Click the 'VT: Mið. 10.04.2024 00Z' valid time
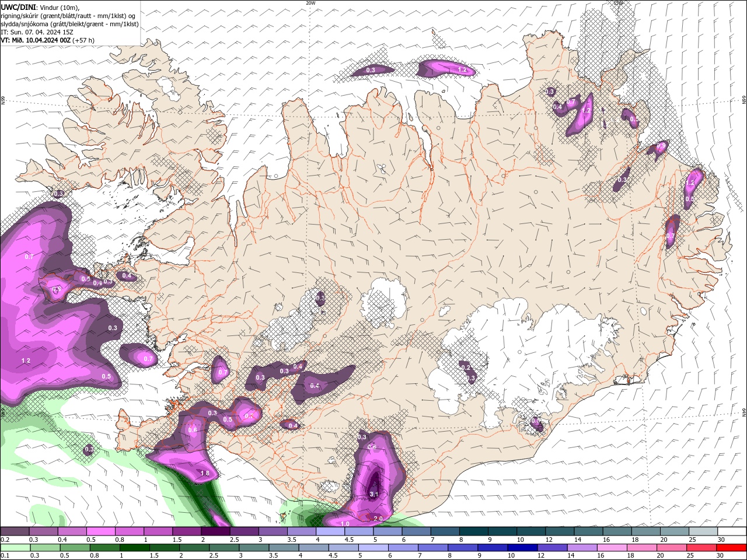The image size is (747, 560). pyautogui.click(x=36, y=40)
